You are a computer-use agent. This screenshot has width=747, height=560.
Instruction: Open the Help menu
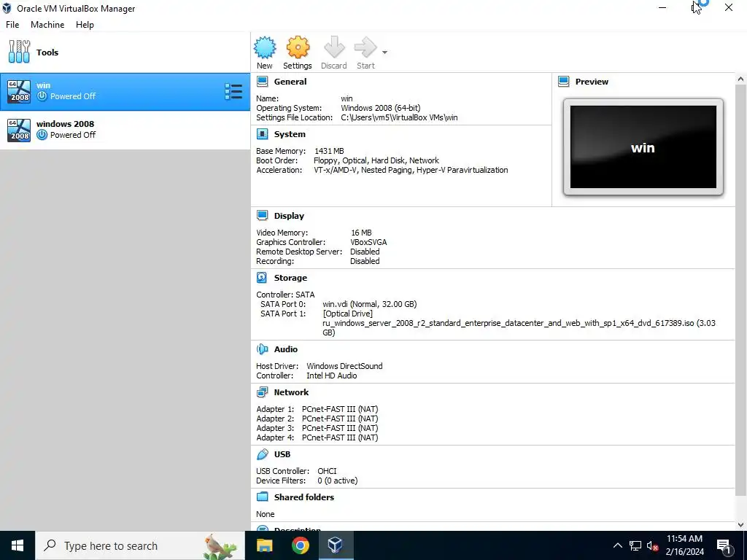85,25
